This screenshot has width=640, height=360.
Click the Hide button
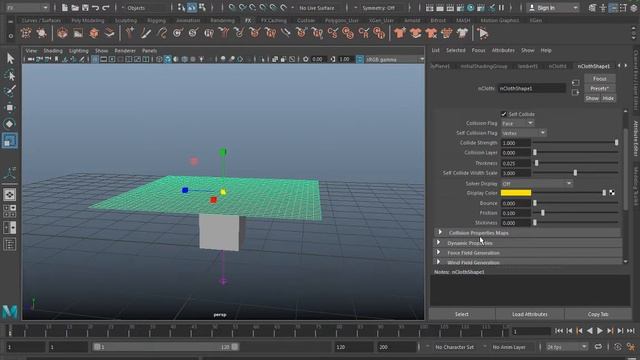coord(608,98)
